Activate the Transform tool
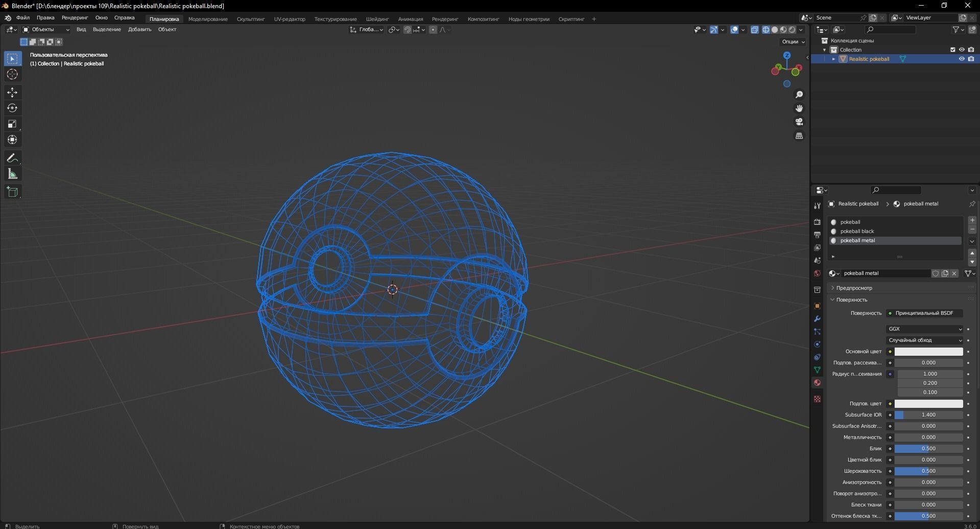Viewport: 980px width, 529px height. (12, 140)
